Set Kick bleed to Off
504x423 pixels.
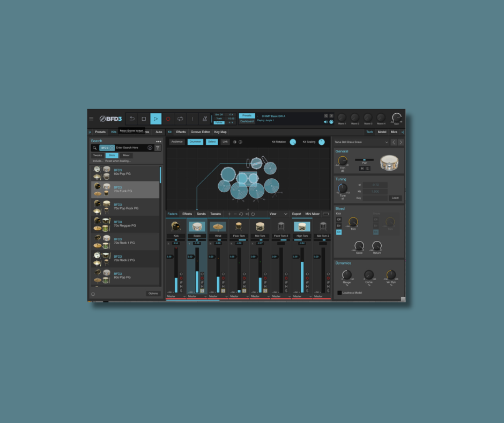(x=339, y=220)
